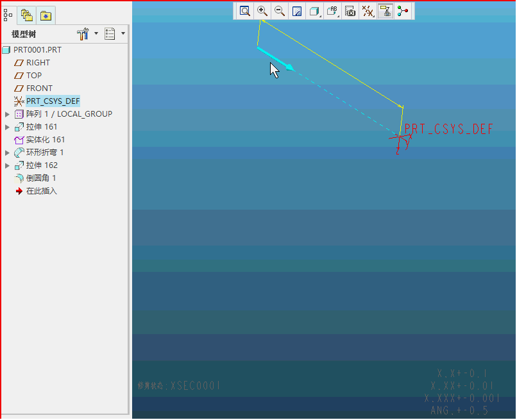Toggle annotation display button
517x420 pixels.
point(385,11)
